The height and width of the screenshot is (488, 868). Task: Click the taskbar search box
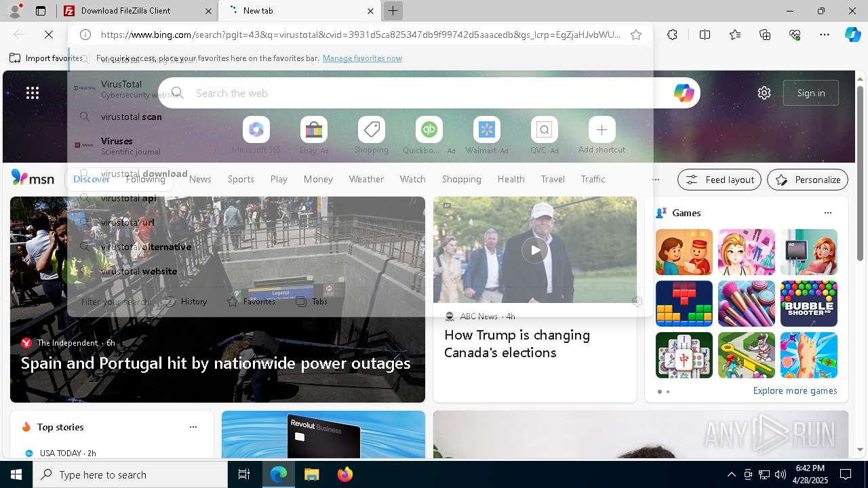(130, 474)
